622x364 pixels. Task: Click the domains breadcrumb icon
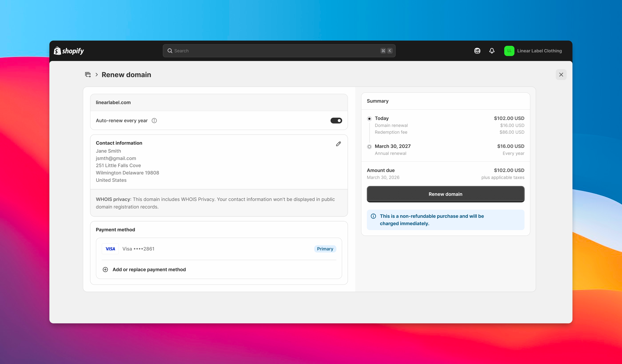pos(88,75)
